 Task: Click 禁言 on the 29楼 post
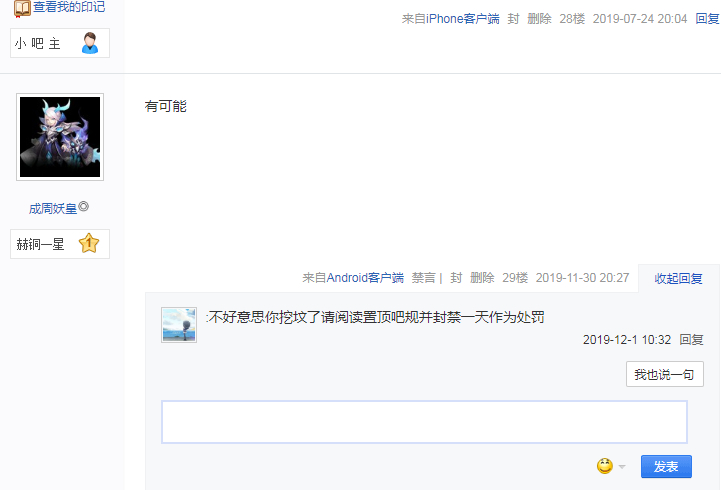[x=423, y=278]
